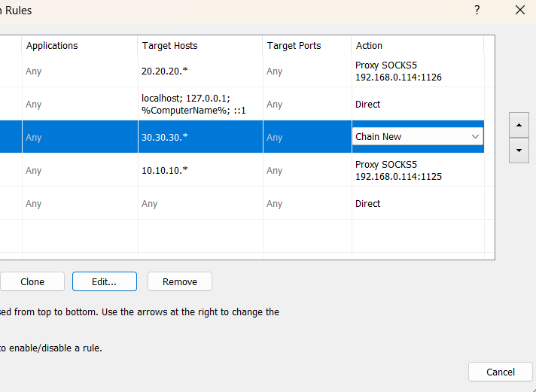This screenshot has width=536, height=392.
Task: Click the move rule down arrow
Action: pyautogui.click(x=519, y=150)
